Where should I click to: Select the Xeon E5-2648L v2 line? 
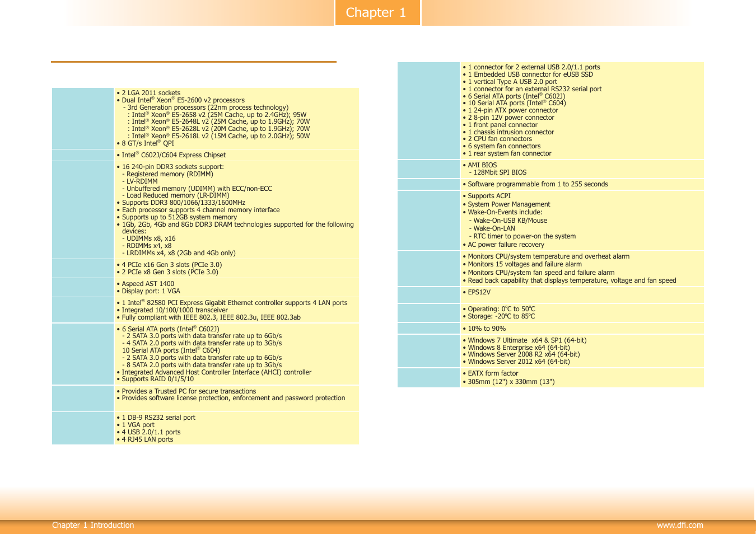pyautogui.click(x=219, y=121)
